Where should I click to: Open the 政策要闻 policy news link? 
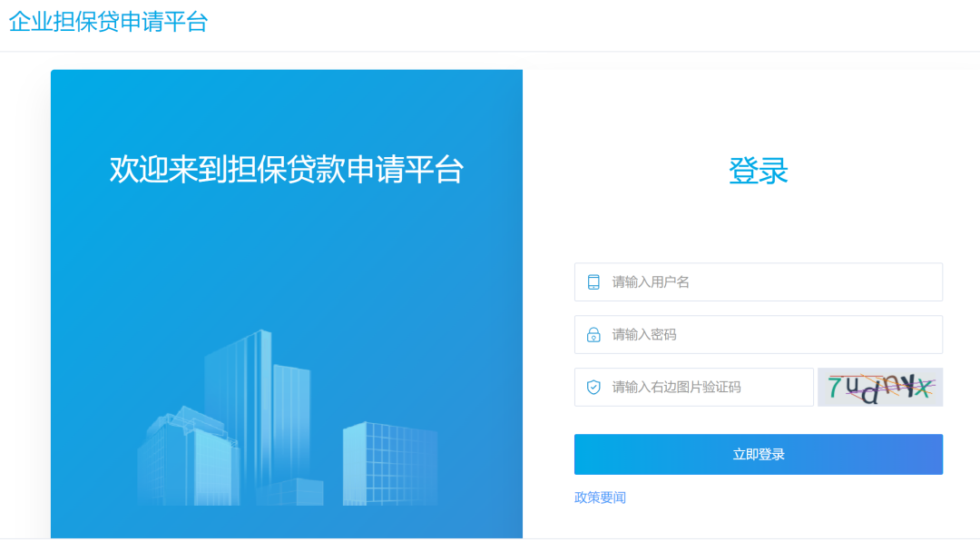click(x=600, y=498)
